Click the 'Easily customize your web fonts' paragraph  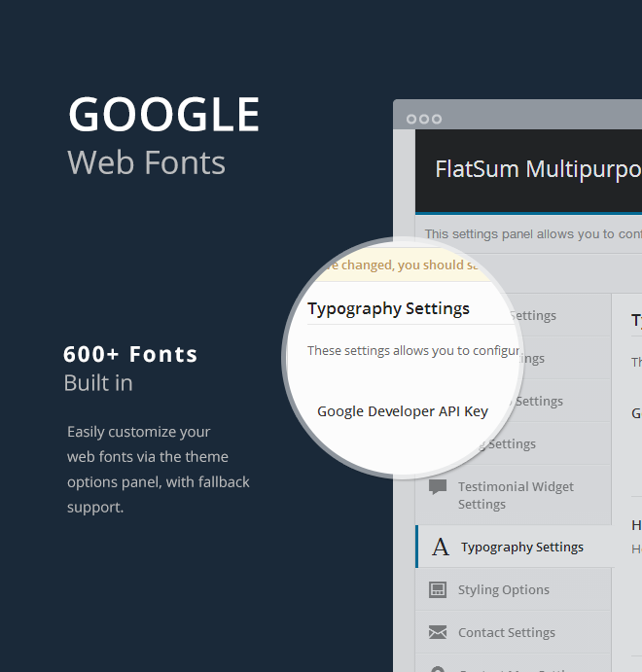pos(159,470)
